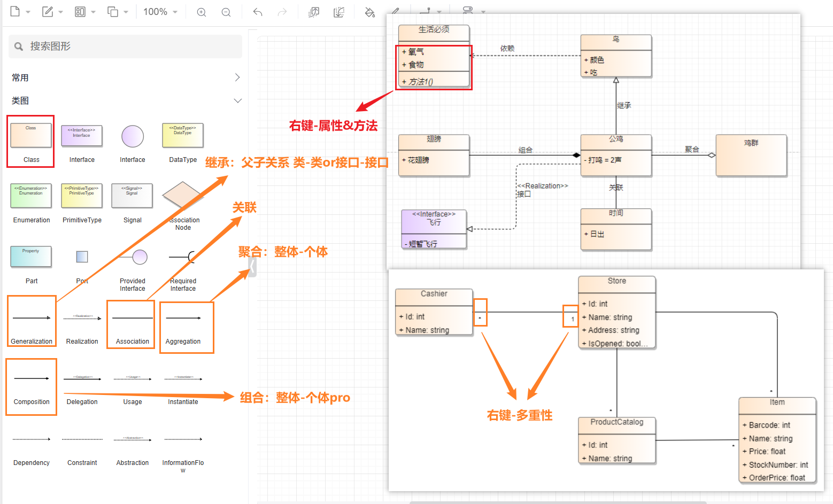Select the Realization dashed connector
833x504 pixels.
82,327
